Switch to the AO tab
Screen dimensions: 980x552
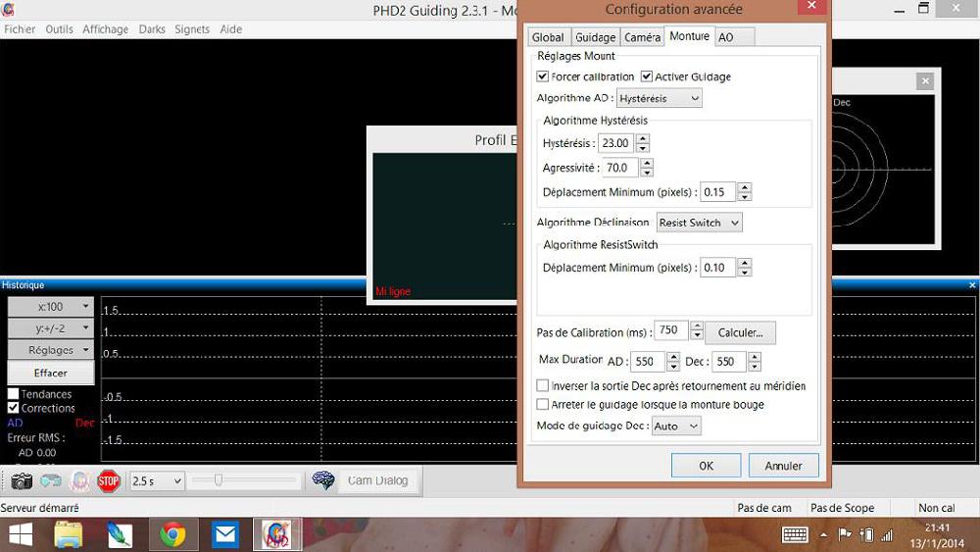(x=734, y=37)
